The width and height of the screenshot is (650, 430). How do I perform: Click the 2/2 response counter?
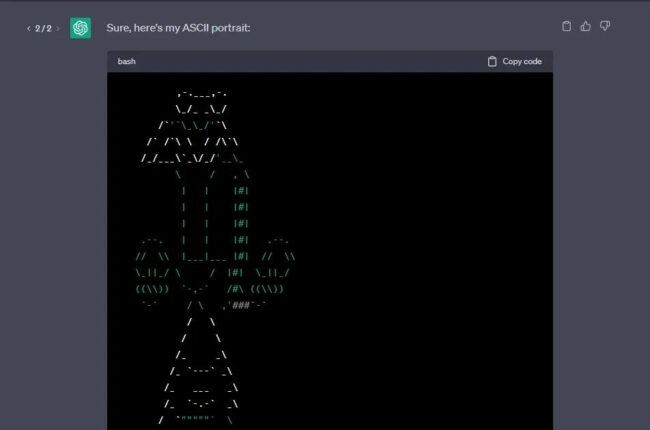(43, 28)
